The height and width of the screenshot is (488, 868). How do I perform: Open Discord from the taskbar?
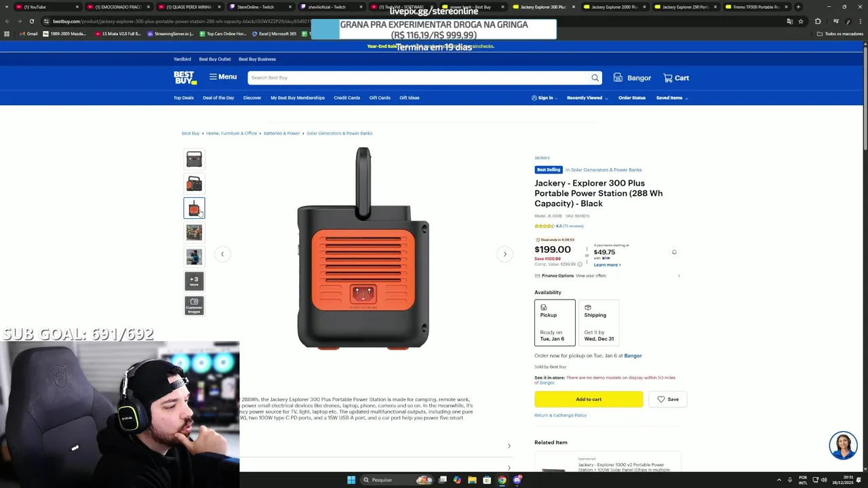[517, 480]
